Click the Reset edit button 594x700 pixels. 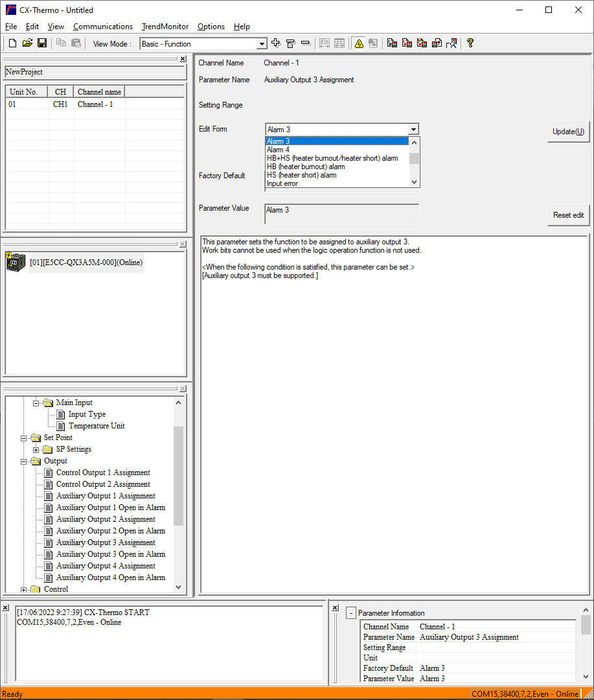pyautogui.click(x=568, y=215)
